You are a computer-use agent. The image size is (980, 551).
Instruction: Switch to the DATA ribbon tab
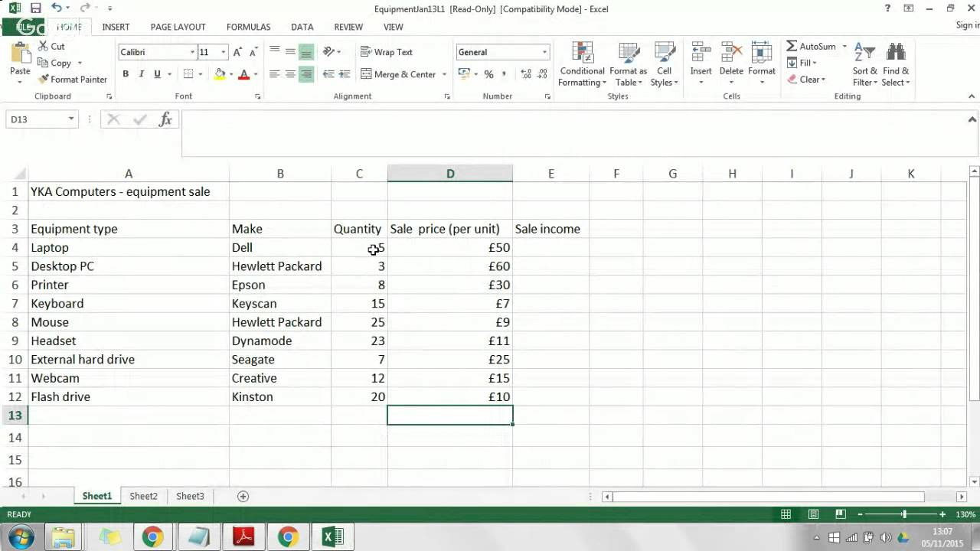pyautogui.click(x=302, y=27)
